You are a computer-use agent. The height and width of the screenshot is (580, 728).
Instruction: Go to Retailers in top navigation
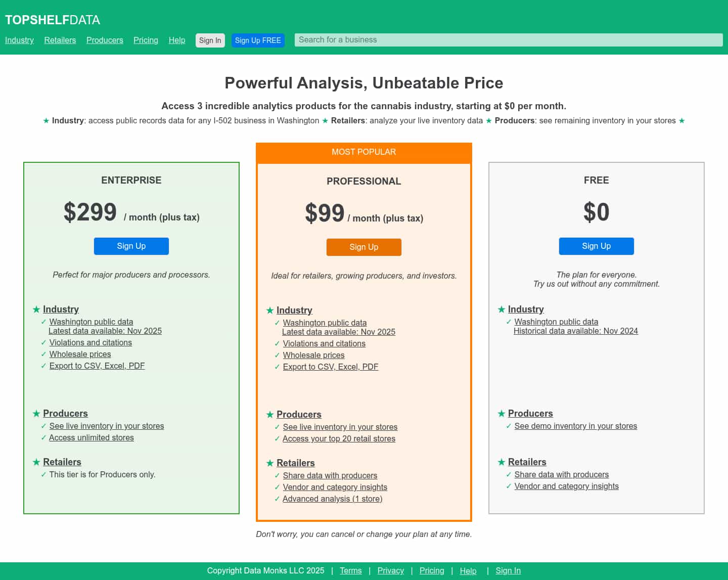point(60,40)
